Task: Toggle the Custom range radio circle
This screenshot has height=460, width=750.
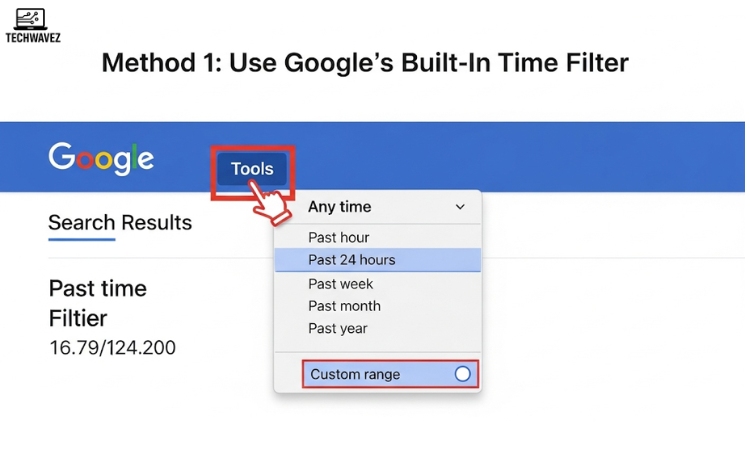Action: (x=462, y=374)
